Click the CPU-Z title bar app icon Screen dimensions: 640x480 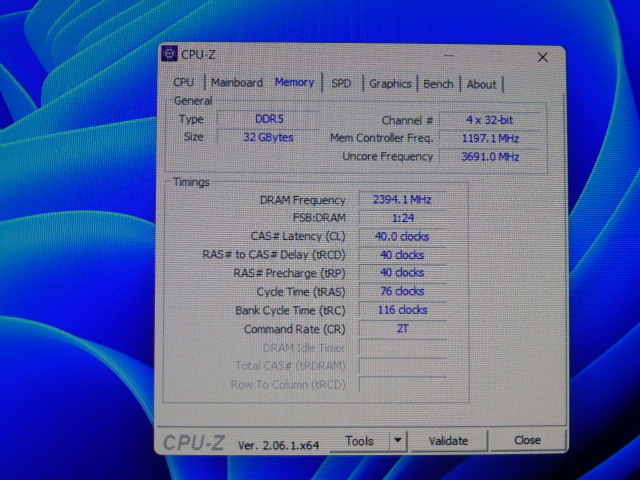(169, 53)
